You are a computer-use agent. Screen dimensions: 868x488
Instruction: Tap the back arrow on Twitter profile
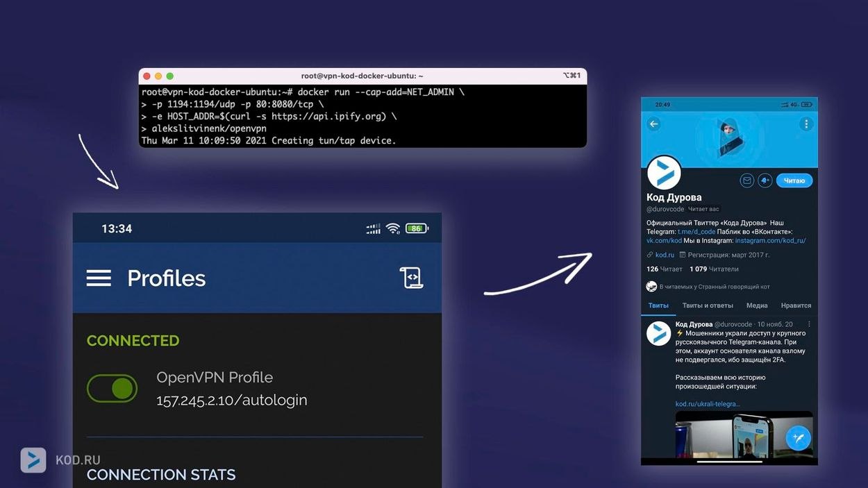653,124
